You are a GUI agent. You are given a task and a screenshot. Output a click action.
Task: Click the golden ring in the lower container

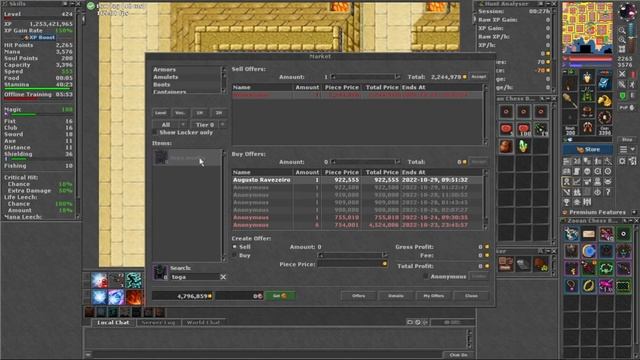click(x=589, y=286)
